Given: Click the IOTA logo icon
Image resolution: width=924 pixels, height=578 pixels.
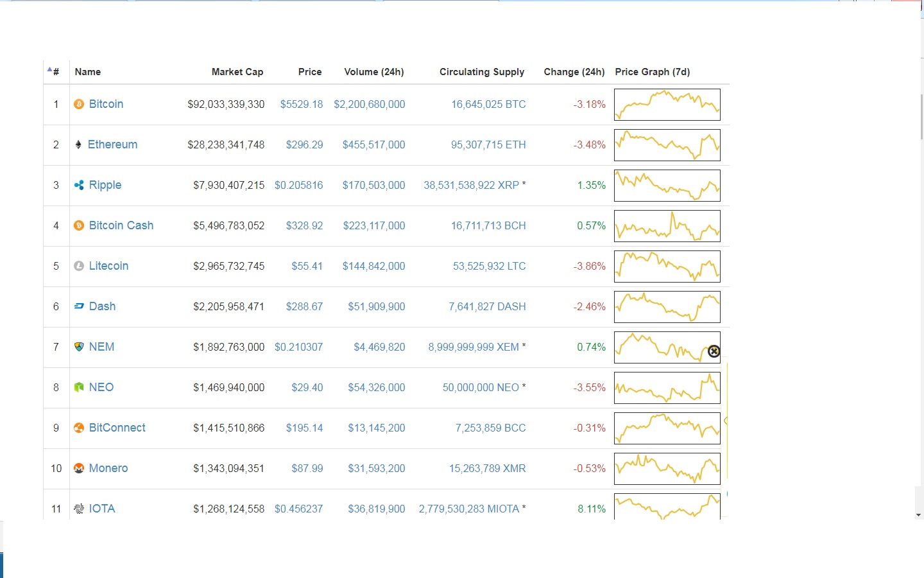Looking at the screenshot, I should point(79,509).
